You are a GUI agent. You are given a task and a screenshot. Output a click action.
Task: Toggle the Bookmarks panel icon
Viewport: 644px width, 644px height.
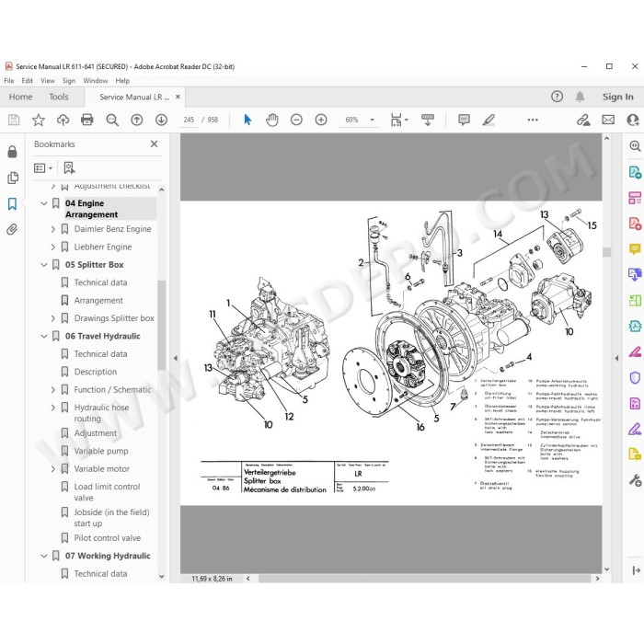(12, 203)
